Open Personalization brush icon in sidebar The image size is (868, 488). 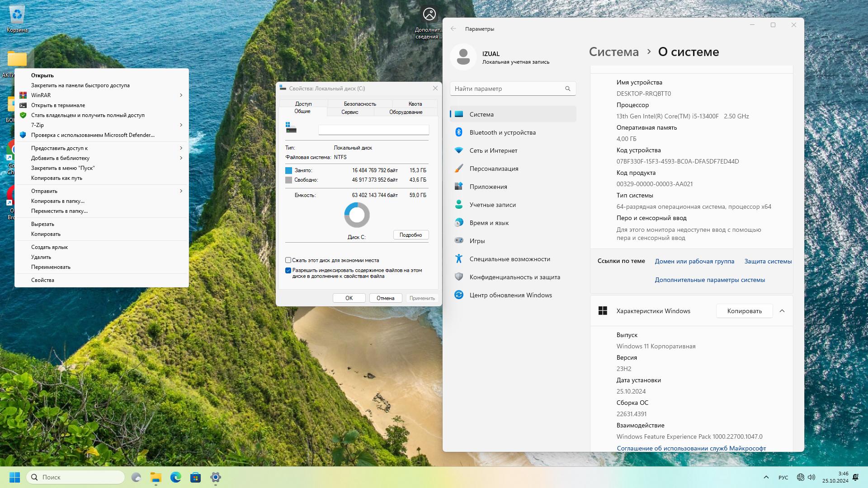pos(459,169)
